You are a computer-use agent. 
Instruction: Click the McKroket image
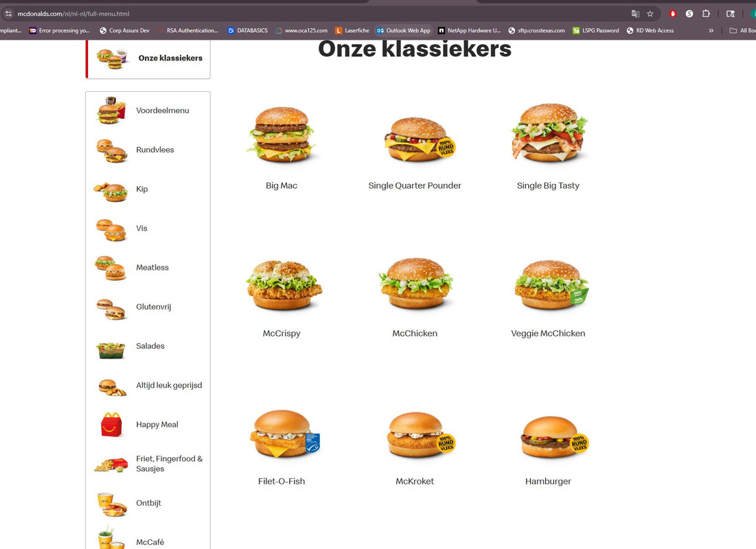420,435
